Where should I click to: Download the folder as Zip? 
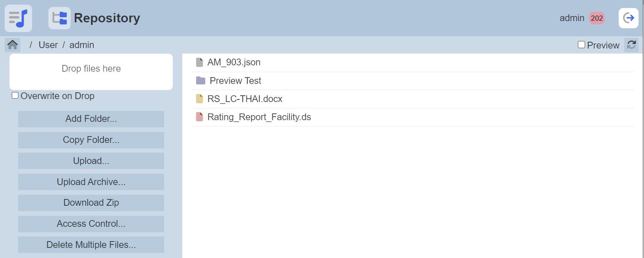91,203
